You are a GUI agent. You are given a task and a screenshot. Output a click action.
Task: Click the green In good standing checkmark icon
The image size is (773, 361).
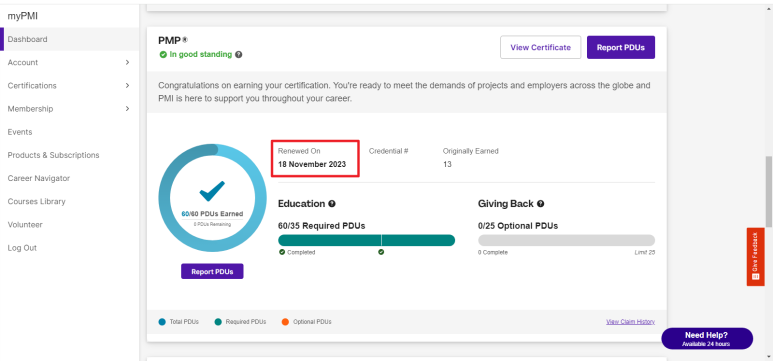tap(163, 55)
